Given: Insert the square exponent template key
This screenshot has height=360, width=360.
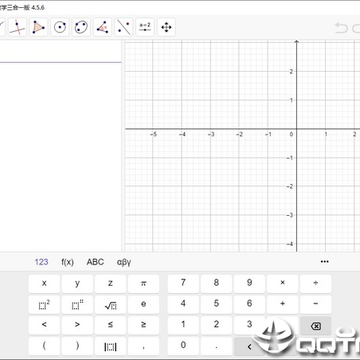Looking at the screenshot, I should point(44,305).
